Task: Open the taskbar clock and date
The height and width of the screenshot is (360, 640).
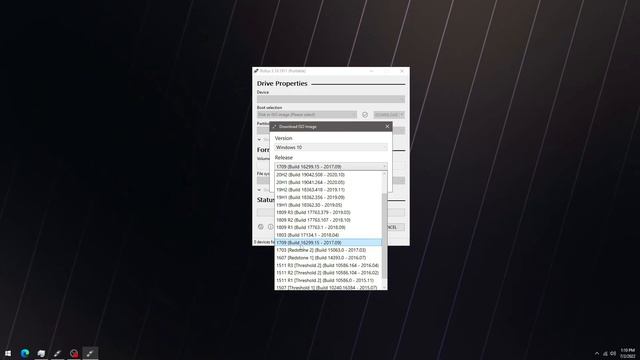Action: [628, 353]
